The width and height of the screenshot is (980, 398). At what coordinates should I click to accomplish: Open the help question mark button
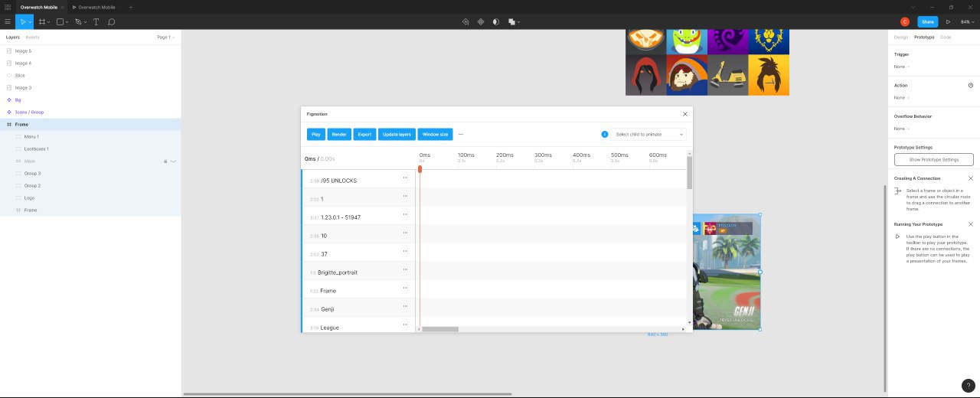pyautogui.click(x=969, y=385)
